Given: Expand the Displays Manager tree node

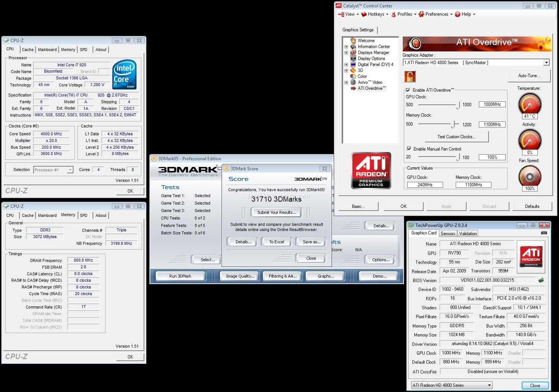Looking at the screenshot, I should pyautogui.click(x=346, y=53).
